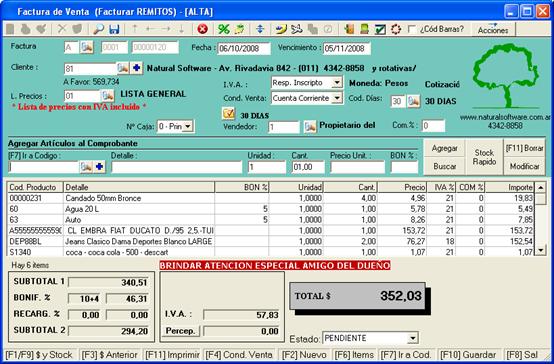554x364 pixels.
Task: Click the Vencimiento date field
Action: click(347, 48)
